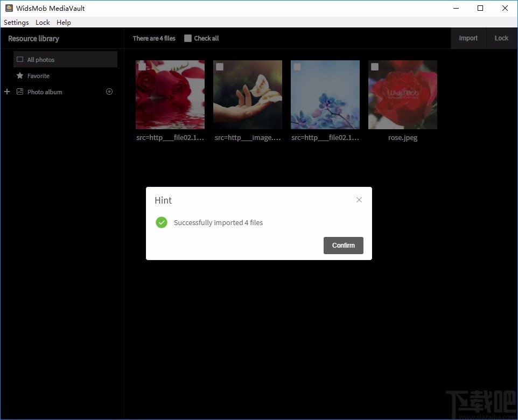Image resolution: width=518 pixels, height=420 pixels.
Task: Enable the Check all checkbox
Action: tap(188, 38)
